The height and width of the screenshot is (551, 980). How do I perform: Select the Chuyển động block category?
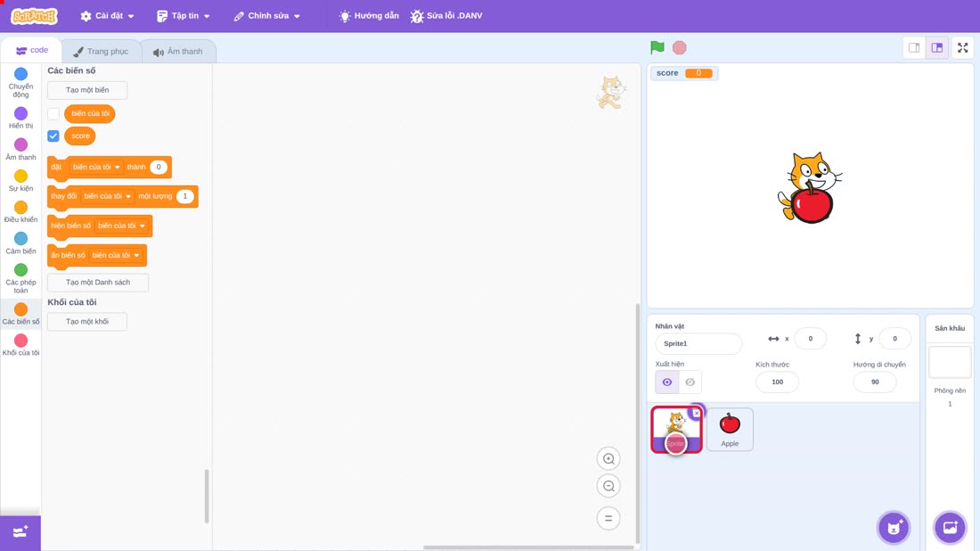click(20, 83)
